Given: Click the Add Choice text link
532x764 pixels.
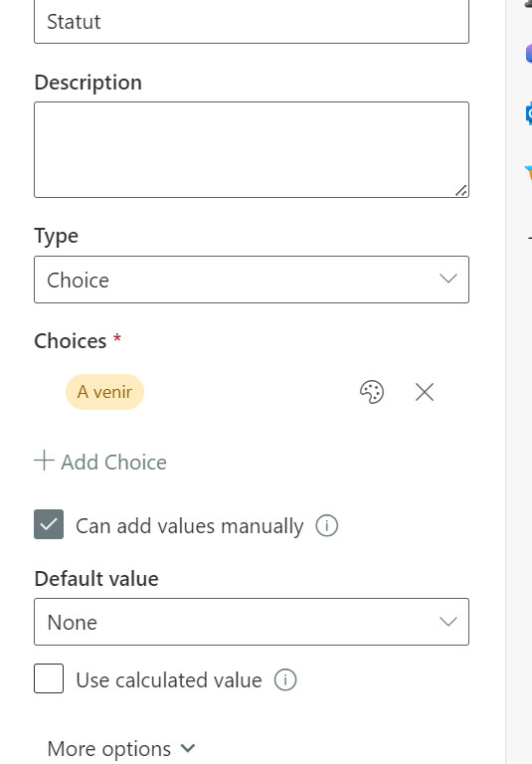Looking at the screenshot, I should (113, 462).
